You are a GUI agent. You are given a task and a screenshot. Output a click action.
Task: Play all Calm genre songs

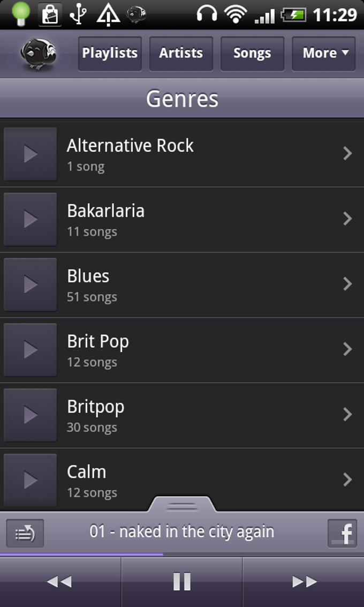click(31, 481)
